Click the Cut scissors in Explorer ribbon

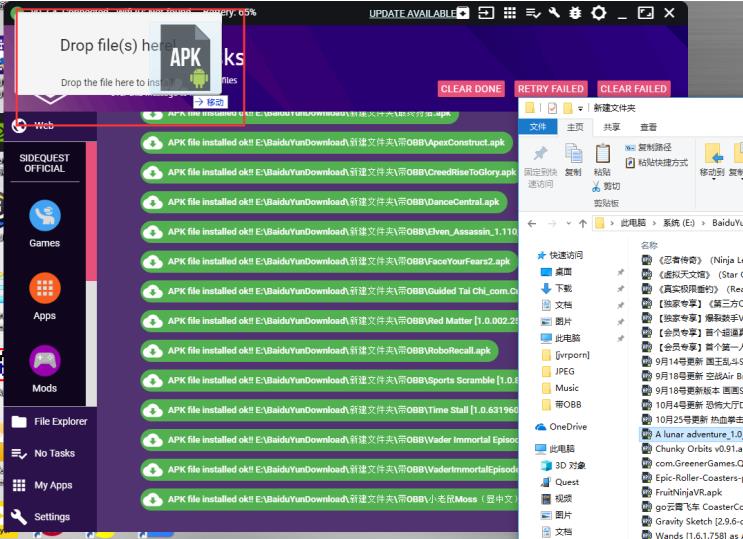pos(606,186)
